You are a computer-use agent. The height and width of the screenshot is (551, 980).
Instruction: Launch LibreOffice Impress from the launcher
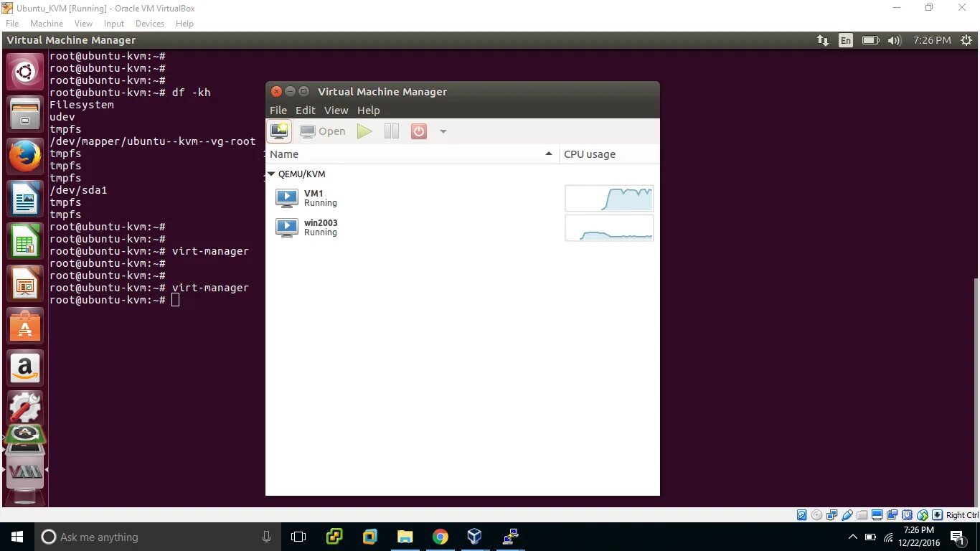point(25,283)
